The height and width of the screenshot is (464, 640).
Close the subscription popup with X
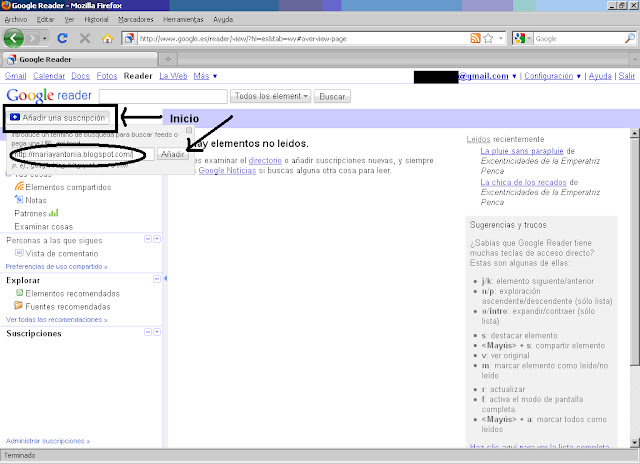pyautogui.click(x=189, y=130)
